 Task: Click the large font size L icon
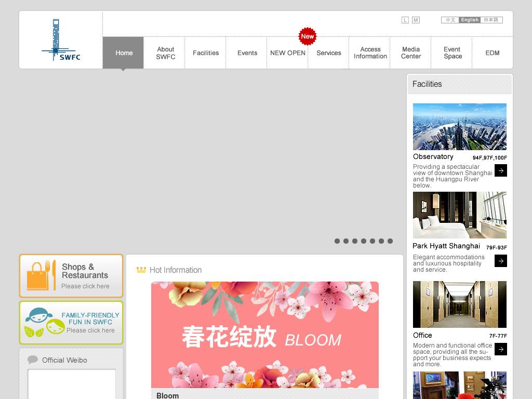[x=405, y=20]
